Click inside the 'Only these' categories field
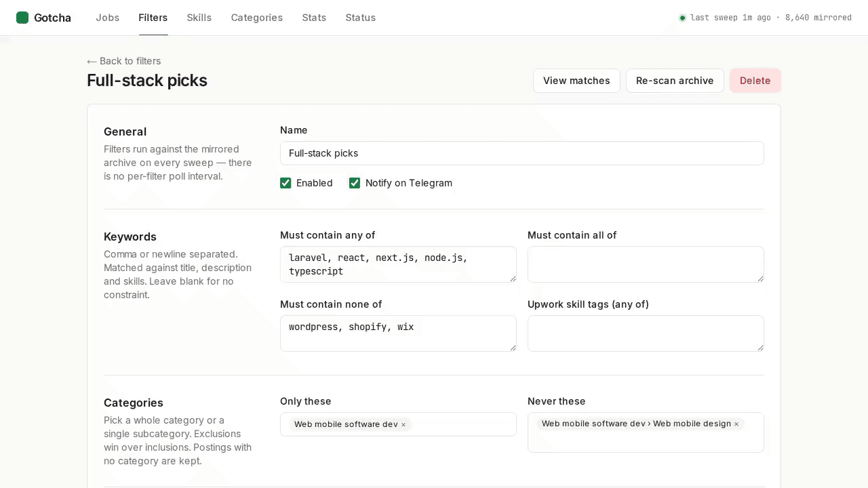868x488 pixels. pyautogui.click(x=398, y=424)
